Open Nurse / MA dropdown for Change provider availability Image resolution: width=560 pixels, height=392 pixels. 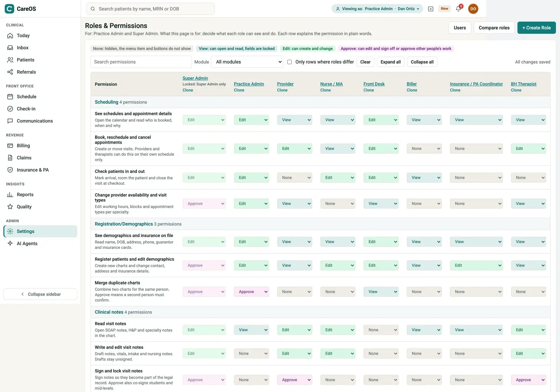point(338,204)
